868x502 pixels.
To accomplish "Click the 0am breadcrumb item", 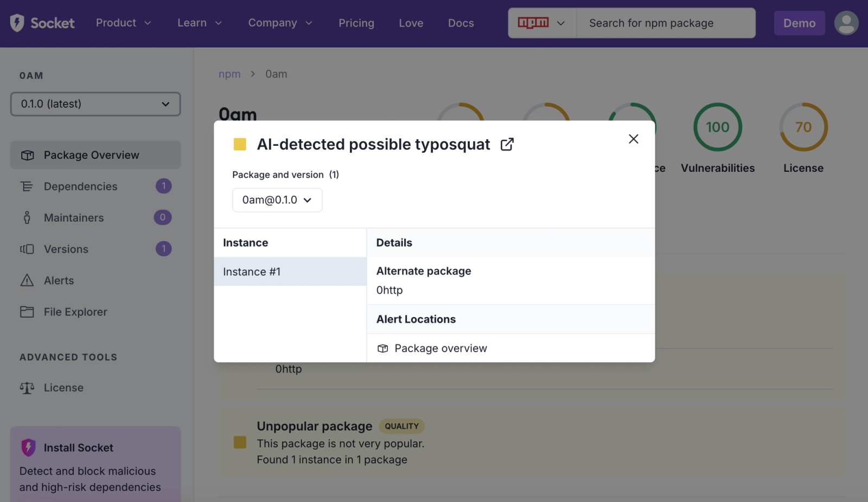I will [276, 74].
